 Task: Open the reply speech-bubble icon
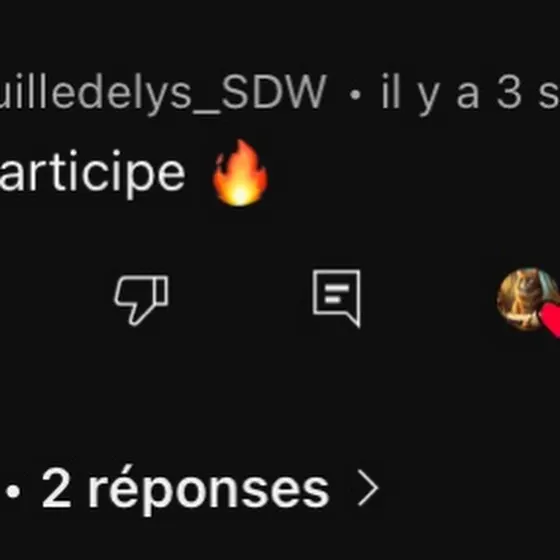point(337,299)
